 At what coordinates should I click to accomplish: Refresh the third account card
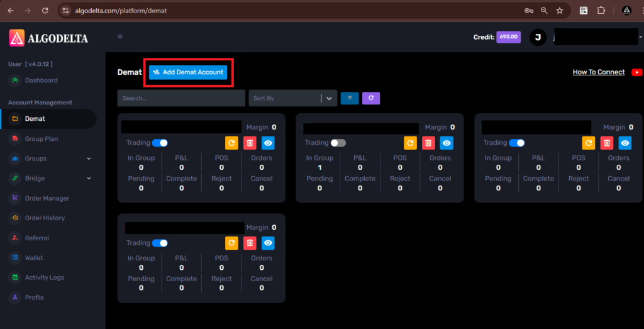[589, 143]
